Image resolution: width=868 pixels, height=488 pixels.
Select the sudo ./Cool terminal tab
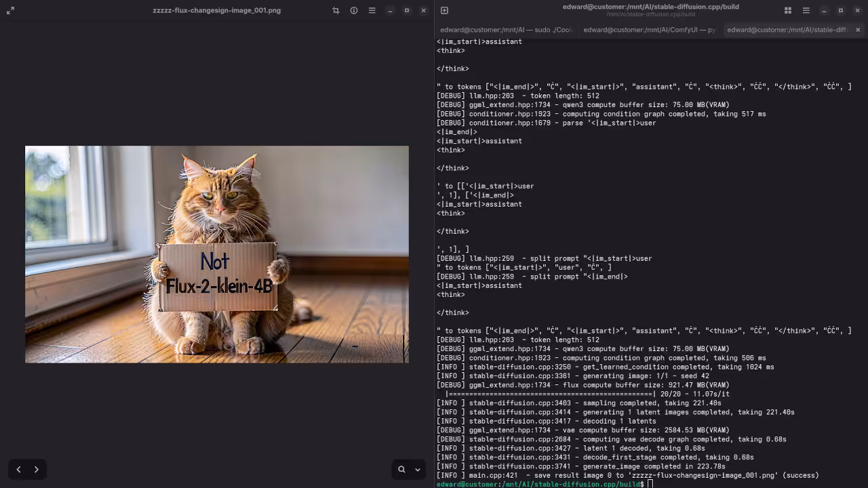tap(505, 29)
